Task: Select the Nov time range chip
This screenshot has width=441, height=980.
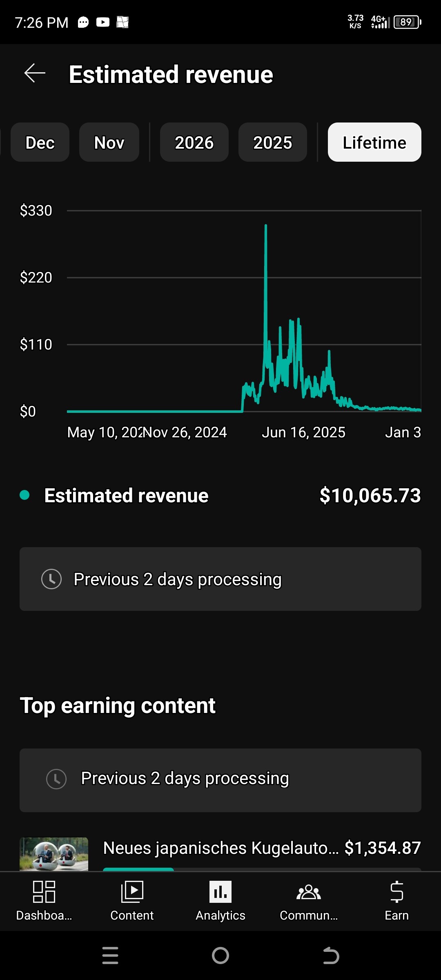Action: coord(109,143)
